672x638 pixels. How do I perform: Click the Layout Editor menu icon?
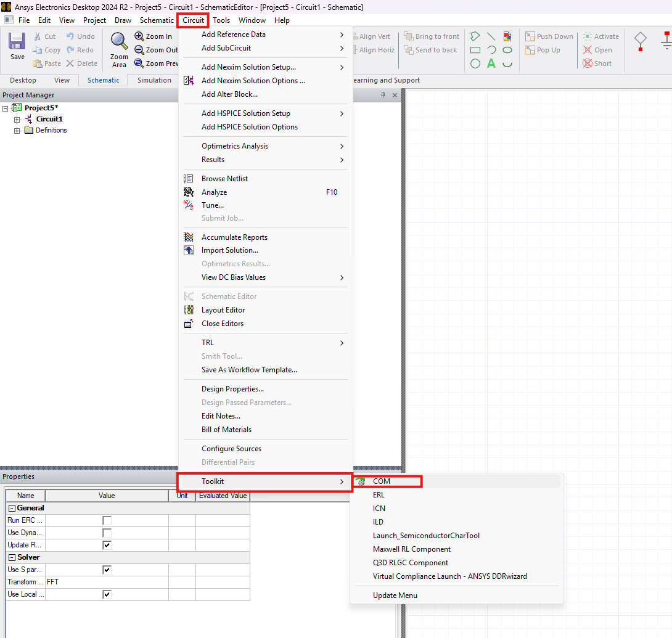[189, 310]
